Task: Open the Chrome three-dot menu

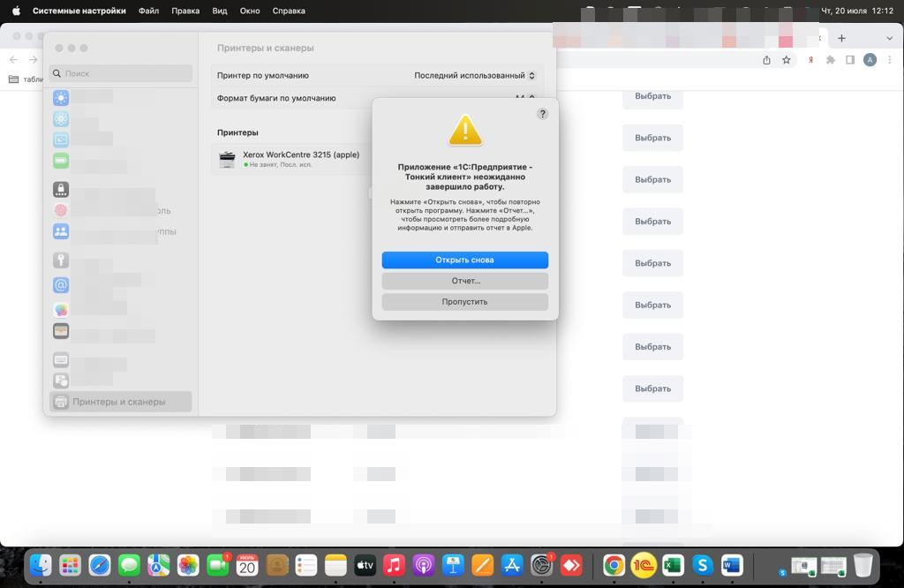Action: [x=890, y=60]
